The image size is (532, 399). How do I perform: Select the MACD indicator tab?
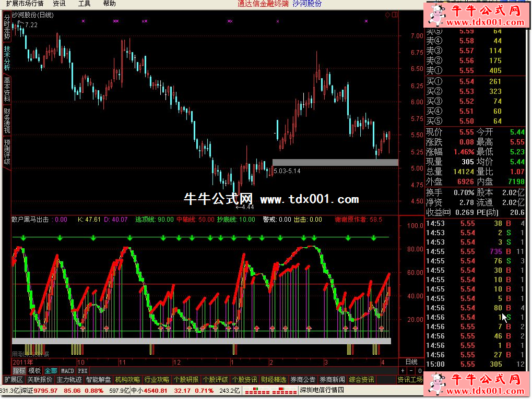pos(67,371)
